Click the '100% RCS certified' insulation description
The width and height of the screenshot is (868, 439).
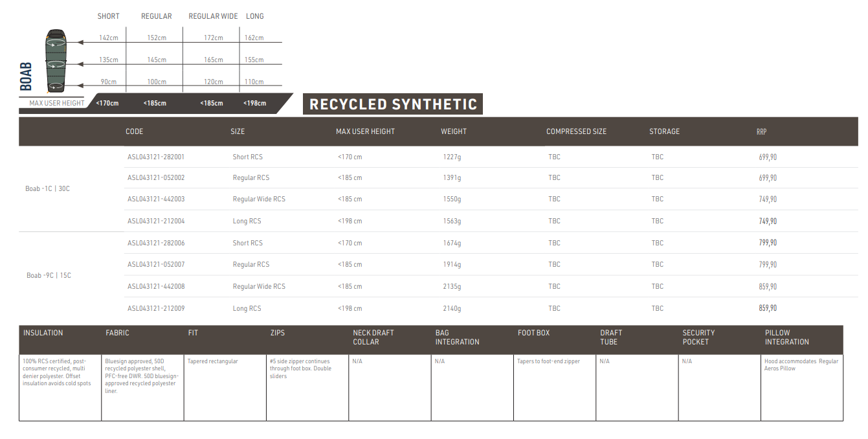point(58,372)
